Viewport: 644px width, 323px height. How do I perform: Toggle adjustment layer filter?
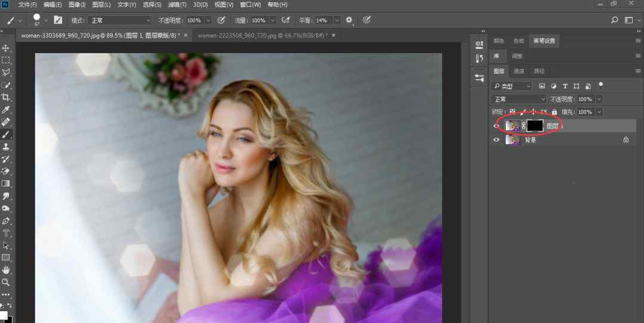tap(553, 86)
